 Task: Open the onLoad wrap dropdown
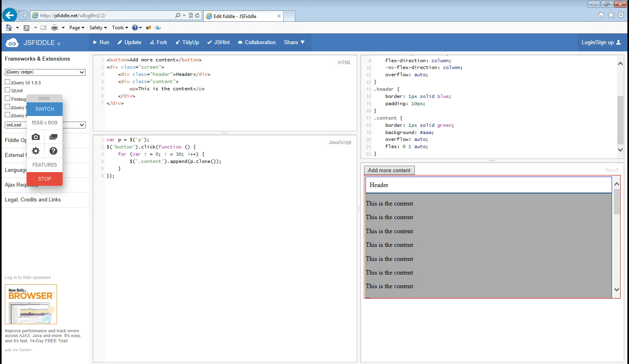(x=15, y=125)
